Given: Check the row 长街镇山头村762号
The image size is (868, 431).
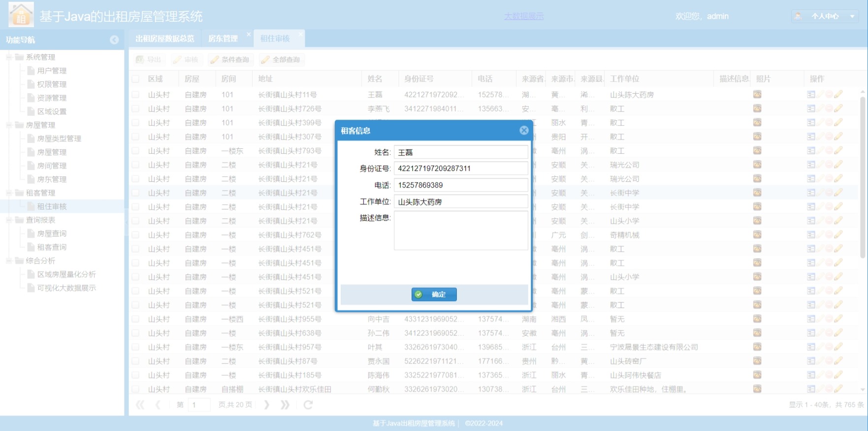Looking at the screenshot, I should (135, 235).
